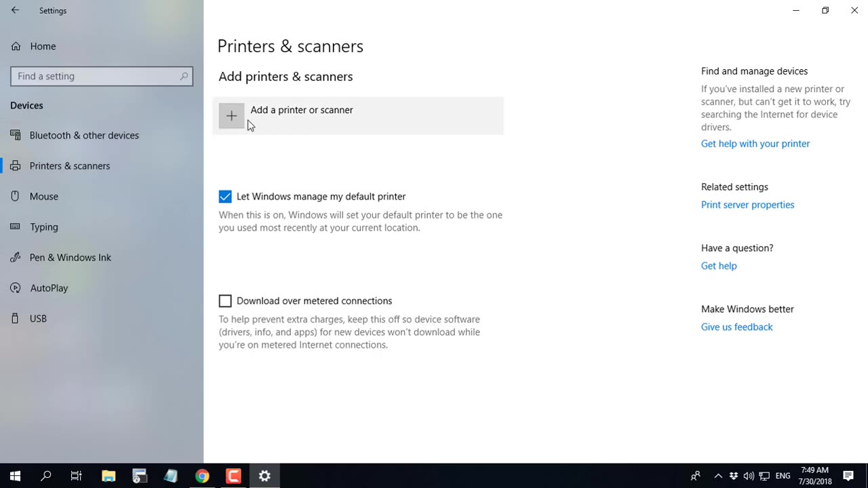Screen dimensions: 868x488
Task: Open the Action Center notifications
Action: tap(848, 476)
